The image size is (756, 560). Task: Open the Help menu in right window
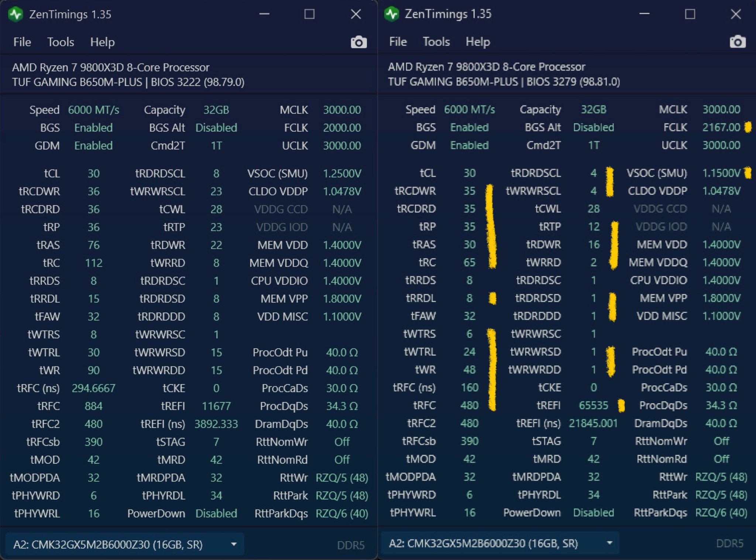[478, 42]
